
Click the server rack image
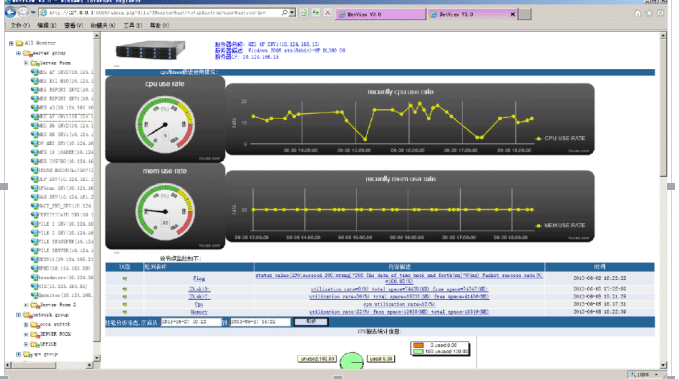pos(150,50)
